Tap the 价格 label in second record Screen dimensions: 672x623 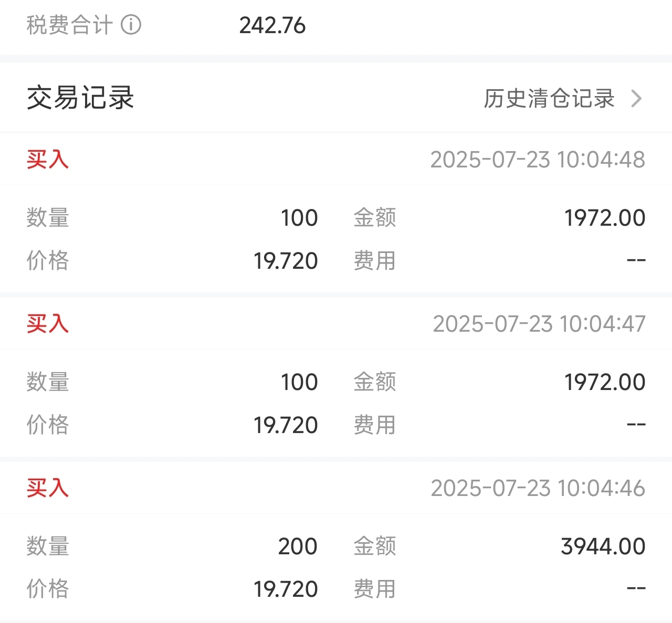48,425
